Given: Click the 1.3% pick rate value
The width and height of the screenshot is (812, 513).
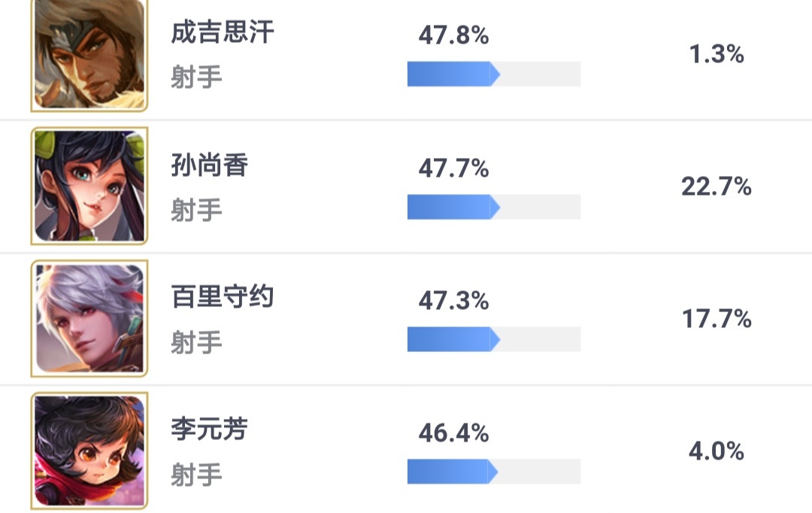Looking at the screenshot, I should (717, 54).
